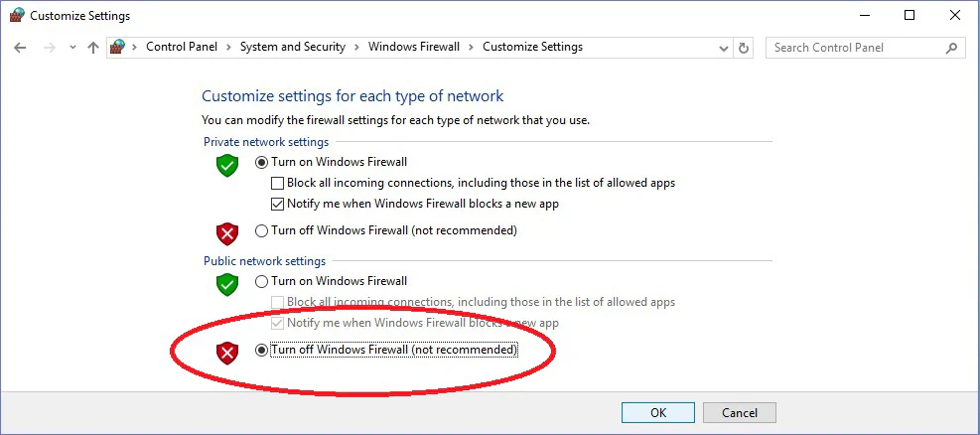Viewport: 980px width, 435px height.
Task: Open the Recent locations dropdown arrow
Action: tap(71, 48)
